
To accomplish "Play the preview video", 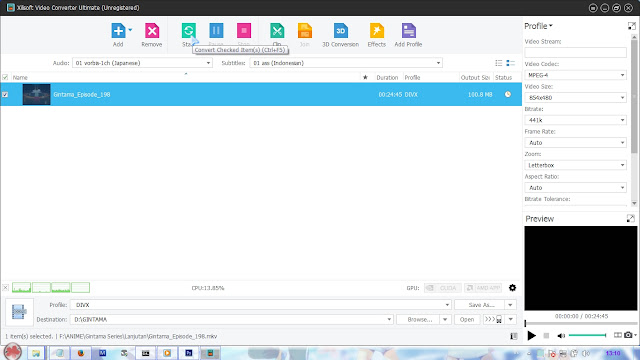I will pos(531,336).
